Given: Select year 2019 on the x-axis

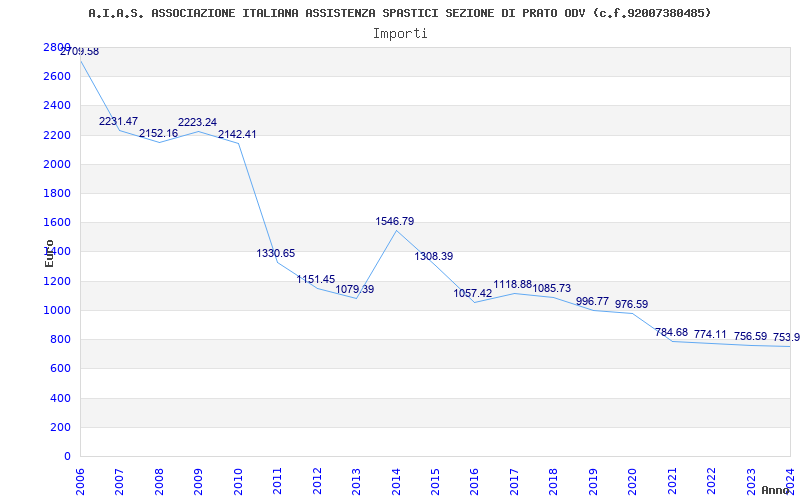Looking at the screenshot, I should 593,482.
